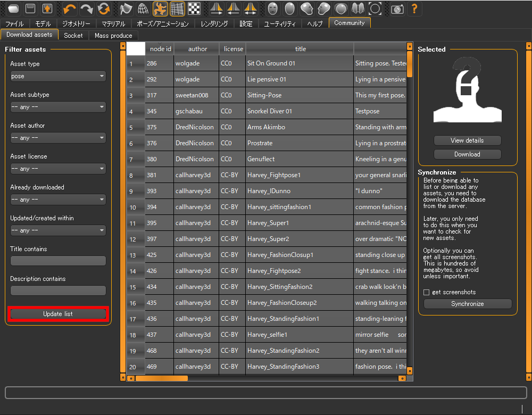The height and width of the screenshot is (415, 532).
Task: Expand the Asset license dropdown
Action: click(x=57, y=169)
